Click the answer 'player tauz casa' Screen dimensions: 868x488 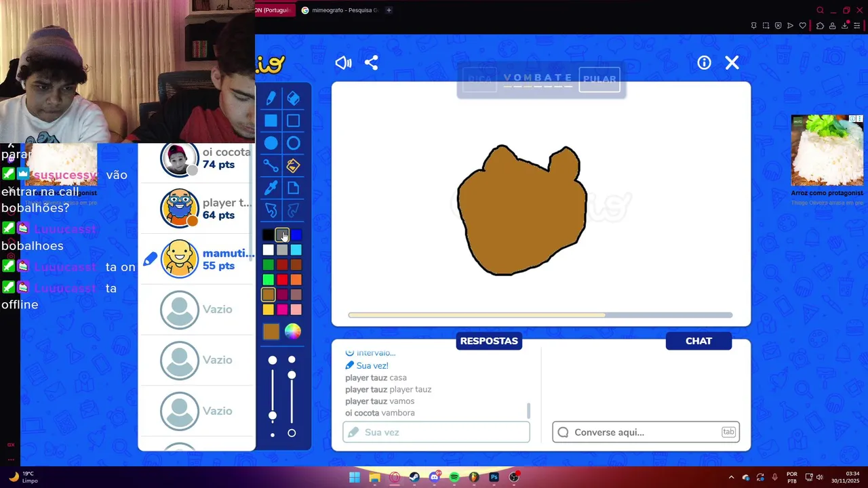[376, 378]
